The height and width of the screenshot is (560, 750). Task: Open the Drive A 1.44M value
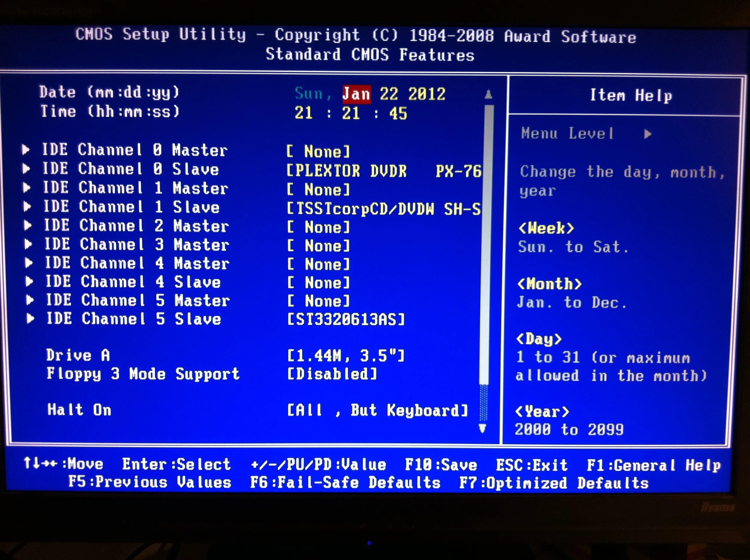[x=345, y=355]
